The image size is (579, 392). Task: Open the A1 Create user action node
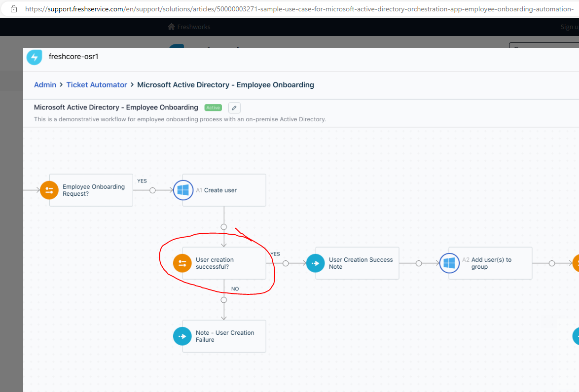[224, 190]
